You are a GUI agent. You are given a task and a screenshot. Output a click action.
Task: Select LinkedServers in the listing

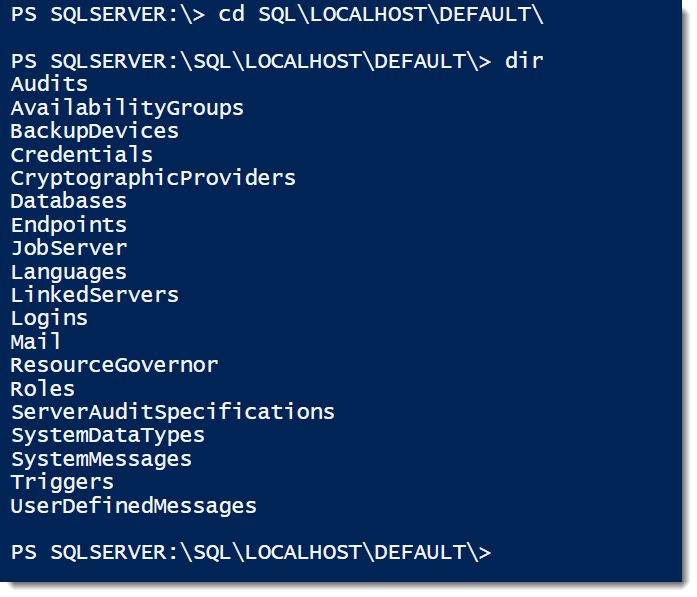tap(95, 295)
